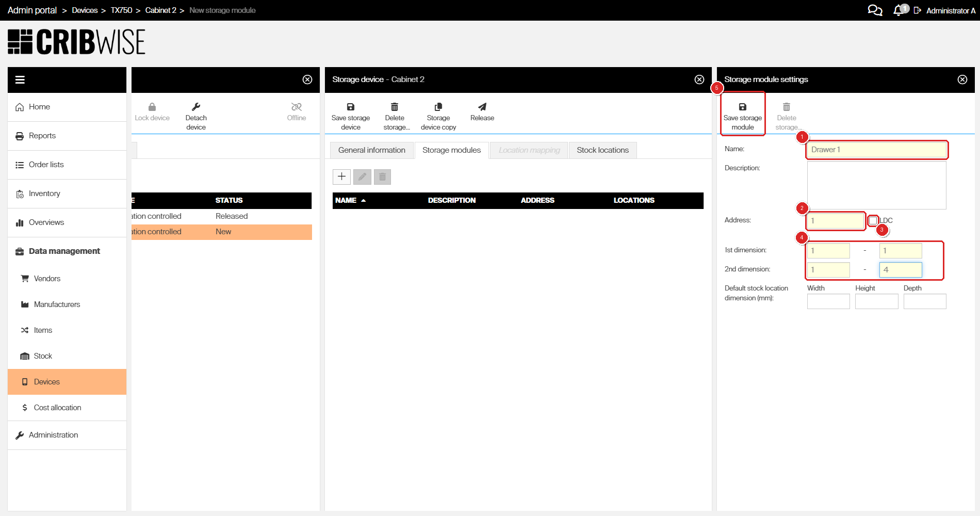Image resolution: width=980 pixels, height=516 pixels.
Task: Add a new storage module with plus button
Action: [341, 176]
